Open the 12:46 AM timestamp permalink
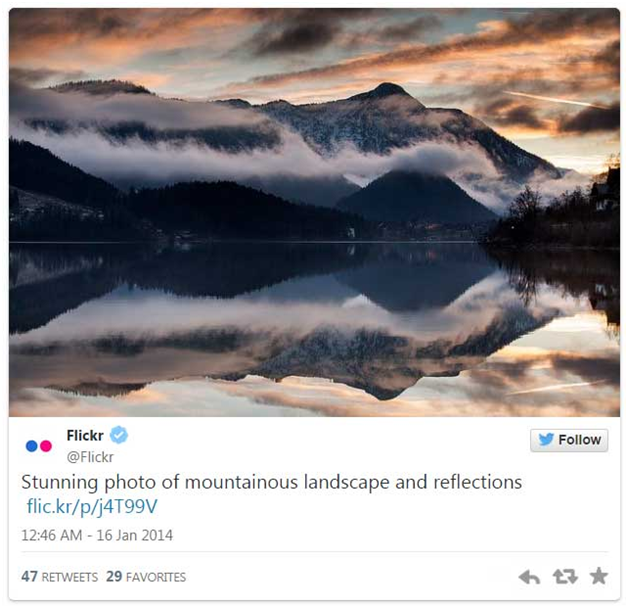Viewport: 628px width, 608px height. pyautogui.click(x=52, y=536)
